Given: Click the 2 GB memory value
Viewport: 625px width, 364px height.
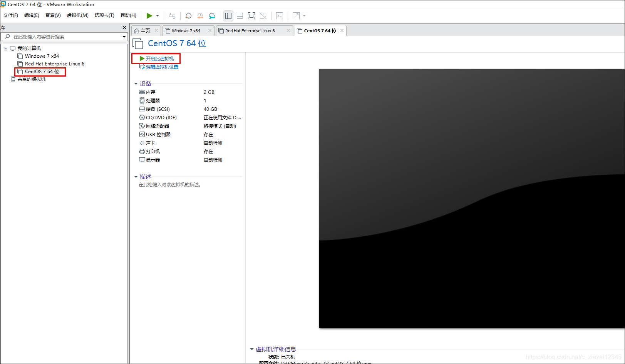Looking at the screenshot, I should pos(209,92).
